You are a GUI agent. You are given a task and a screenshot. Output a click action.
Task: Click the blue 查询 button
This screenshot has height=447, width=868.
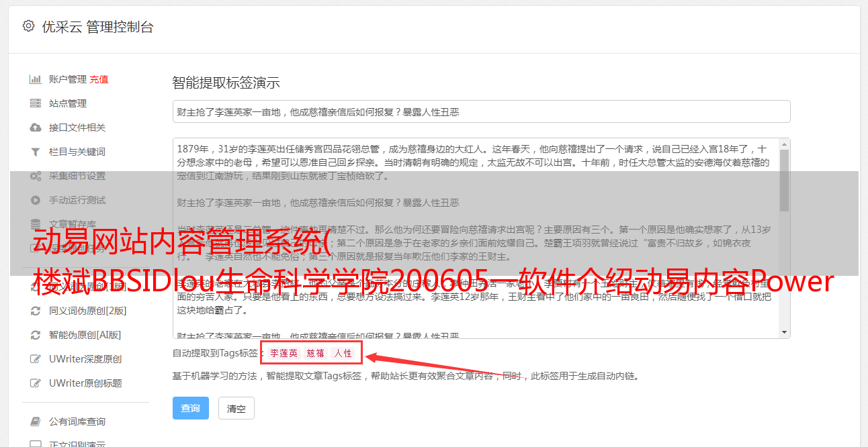tap(191, 408)
